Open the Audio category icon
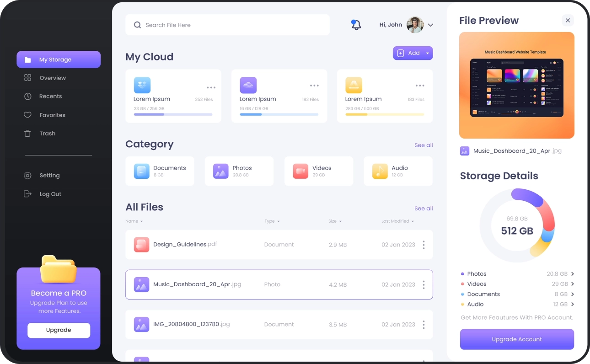590x364 pixels. pos(380,171)
